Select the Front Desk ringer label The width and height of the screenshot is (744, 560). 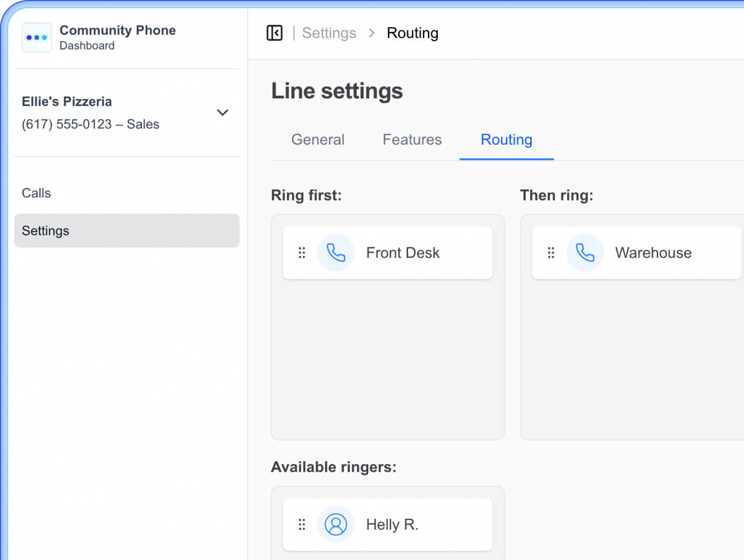pos(403,253)
